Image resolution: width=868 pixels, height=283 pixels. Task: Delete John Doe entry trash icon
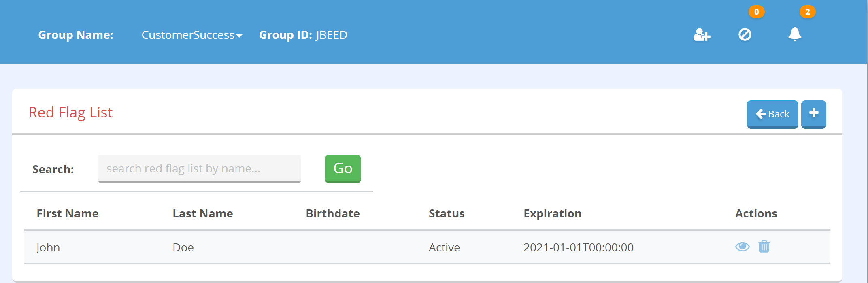764,246
